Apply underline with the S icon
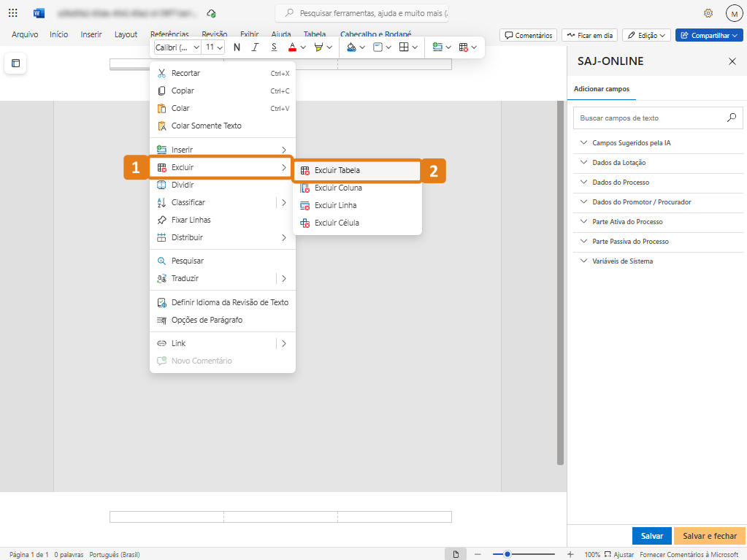Image resolution: width=747 pixels, height=560 pixels. (274, 47)
